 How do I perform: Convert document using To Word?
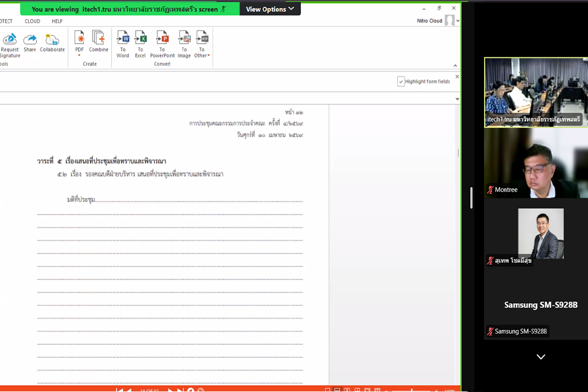coord(123,38)
